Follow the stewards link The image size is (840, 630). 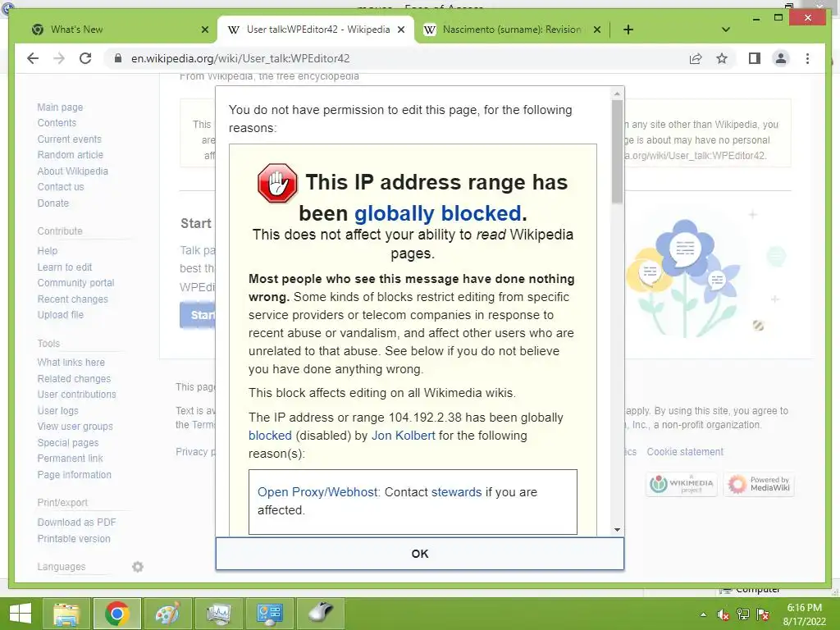[x=456, y=492]
